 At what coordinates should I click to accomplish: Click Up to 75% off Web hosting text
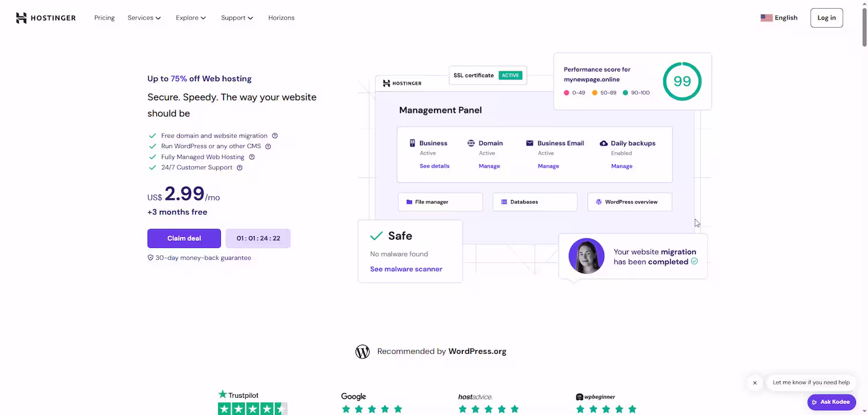click(x=199, y=79)
